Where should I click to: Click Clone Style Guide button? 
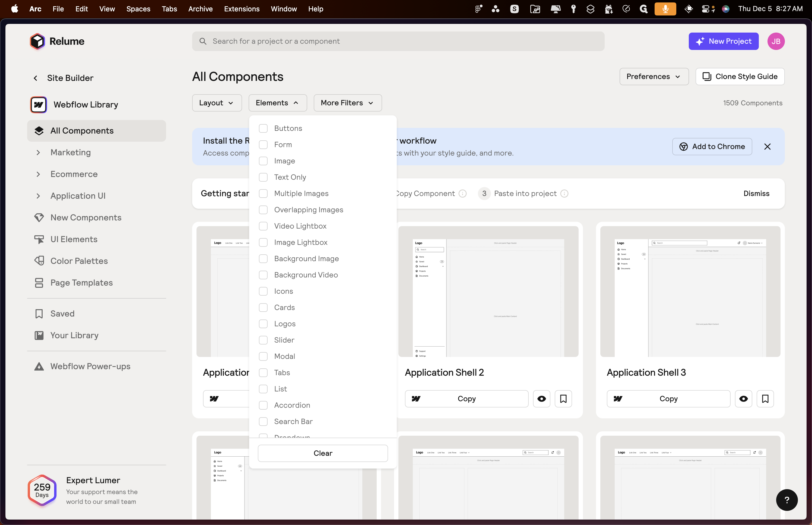pos(740,77)
